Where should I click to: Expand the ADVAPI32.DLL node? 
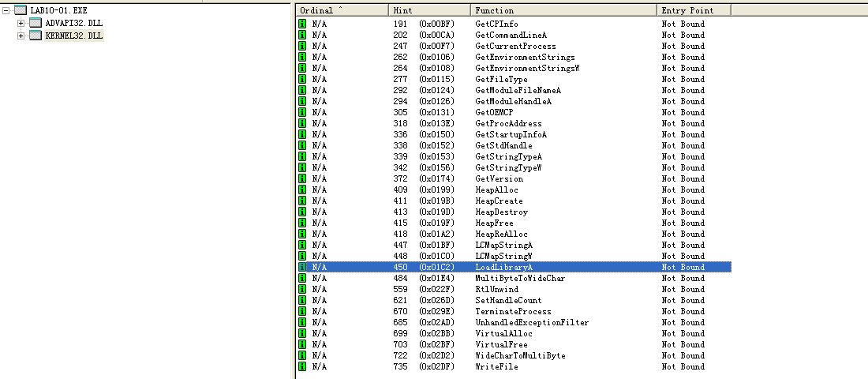tap(21, 23)
